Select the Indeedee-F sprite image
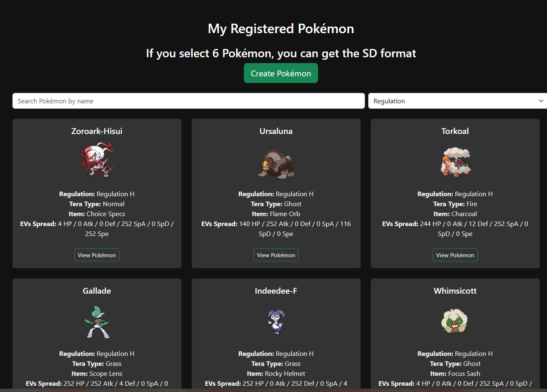Viewport: 547px width, 392px height. point(276,321)
